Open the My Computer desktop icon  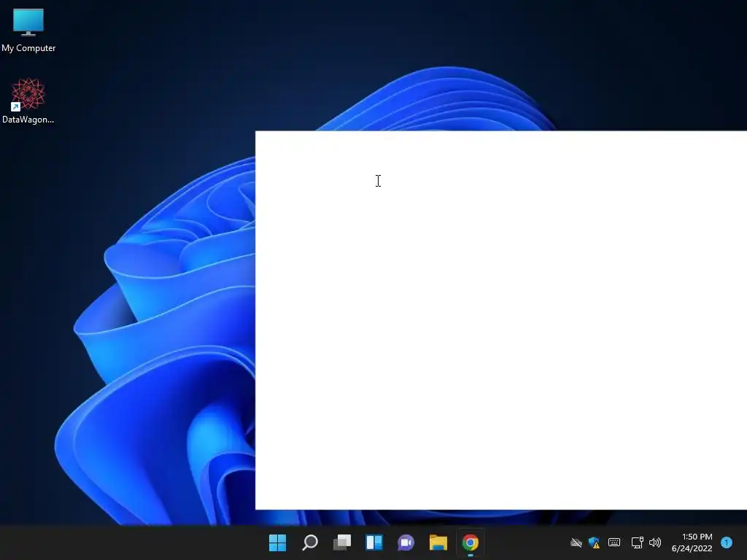28,29
